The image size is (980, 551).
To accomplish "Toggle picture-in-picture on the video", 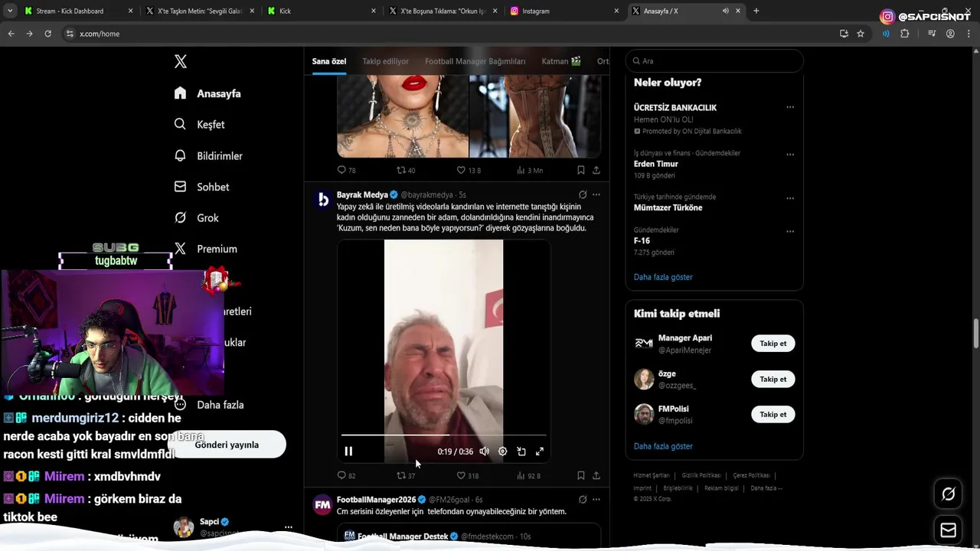I will [521, 452].
